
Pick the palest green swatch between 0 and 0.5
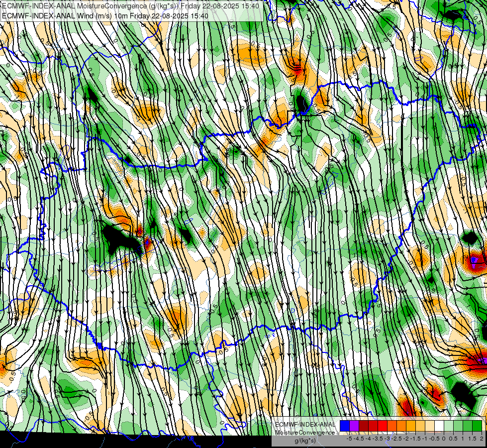(449, 426)
